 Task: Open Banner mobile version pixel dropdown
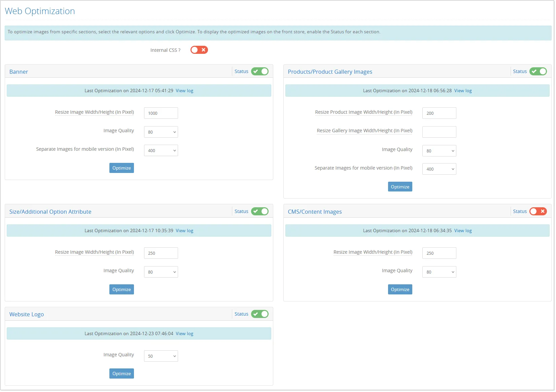[x=161, y=150]
